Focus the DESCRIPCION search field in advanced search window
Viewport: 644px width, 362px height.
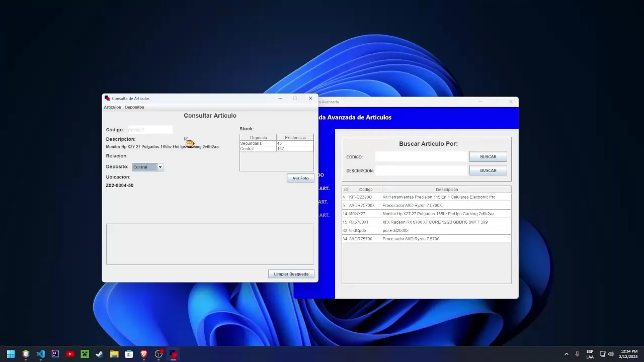tap(422, 170)
